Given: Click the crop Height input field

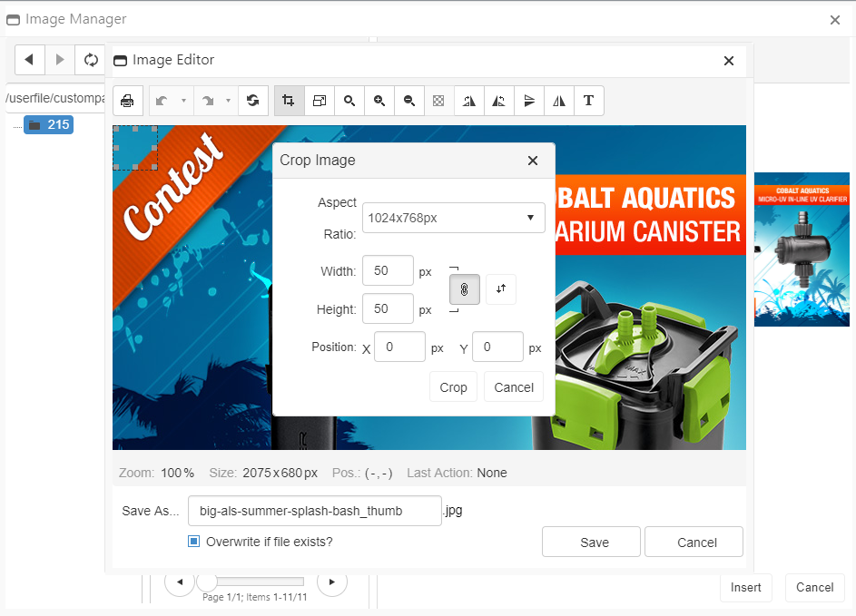Looking at the screenshot, I should pos(389,308).
